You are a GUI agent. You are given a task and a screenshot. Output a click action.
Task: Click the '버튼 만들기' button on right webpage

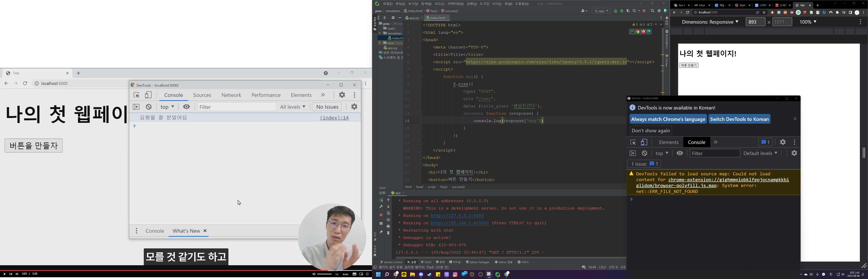(x=689, y=65)
